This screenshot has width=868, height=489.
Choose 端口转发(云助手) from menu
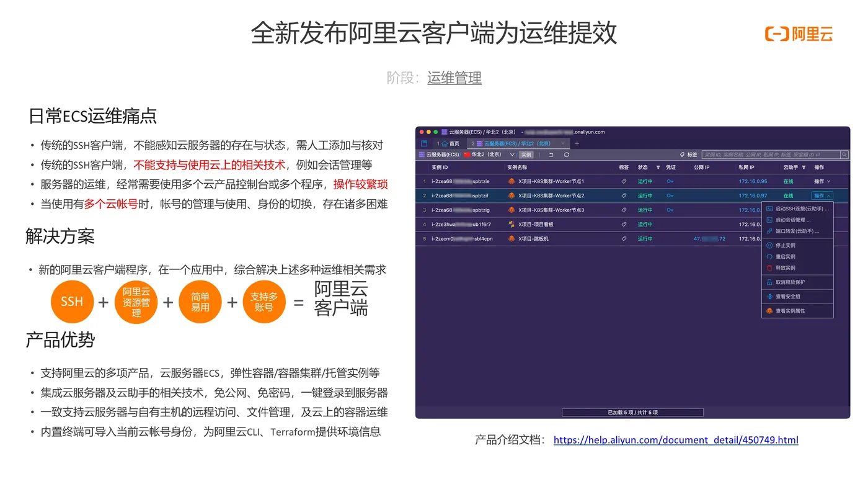797,231
